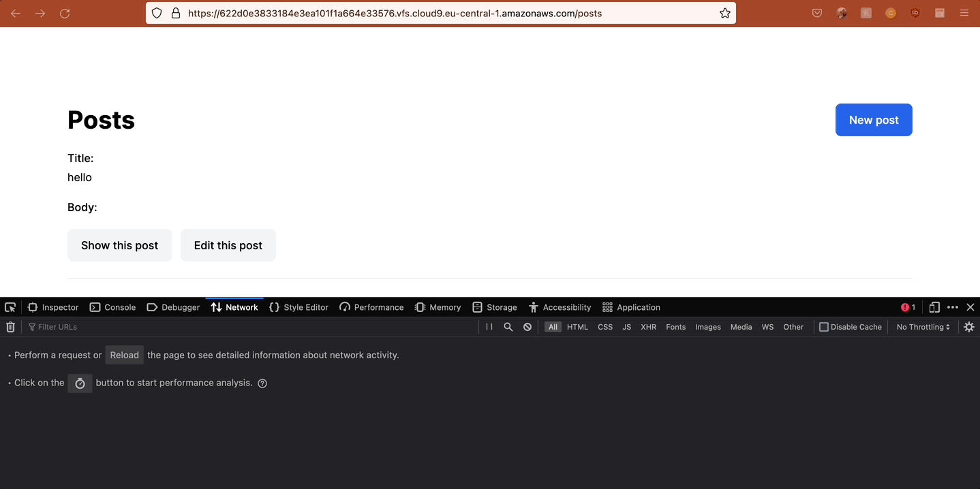The height and width of the screenshot is (489, 980).
Task: Filter requests by XHR
Action: coord(649,327)
